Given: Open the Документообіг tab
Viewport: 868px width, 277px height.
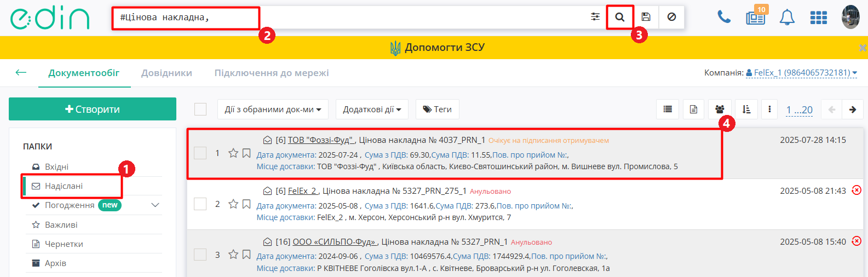Looking at the screenshot, I should coord(84,73).
